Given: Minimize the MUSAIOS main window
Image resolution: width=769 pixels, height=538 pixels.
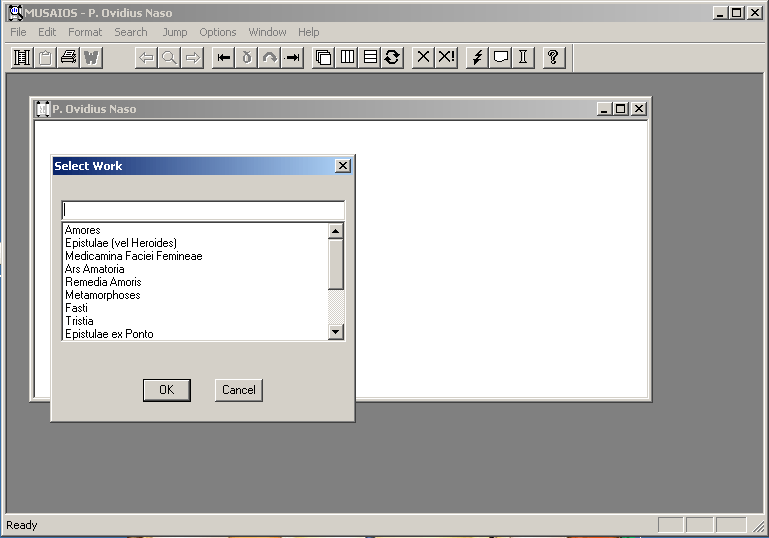Looking at the screenshot, I should 720,13.
